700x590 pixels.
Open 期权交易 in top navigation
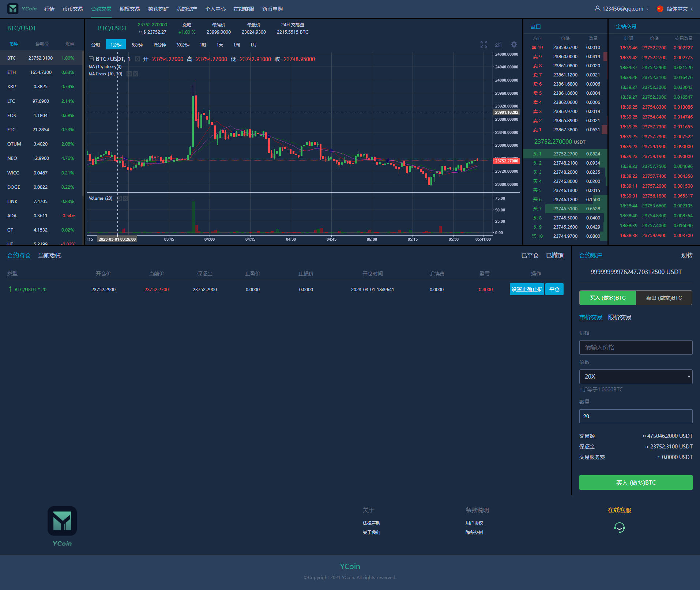[x=129, y=9]
